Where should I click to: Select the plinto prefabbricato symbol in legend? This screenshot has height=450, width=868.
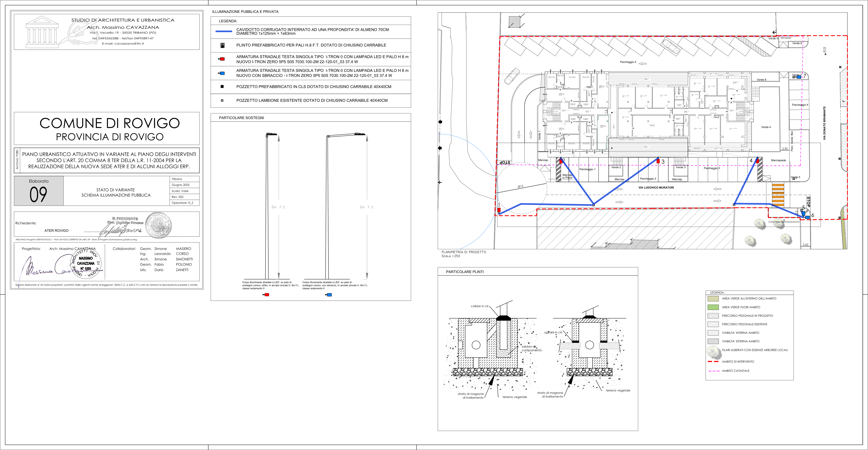coord(222,45)
